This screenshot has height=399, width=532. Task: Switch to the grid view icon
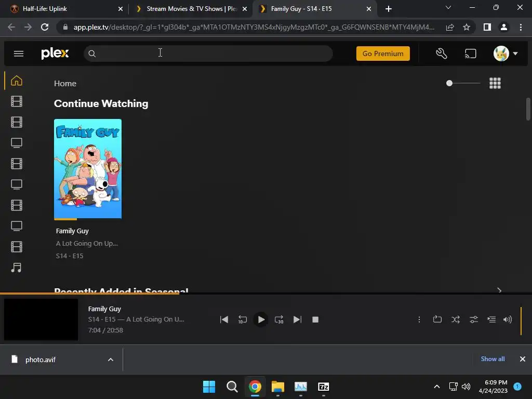point(495,83)
